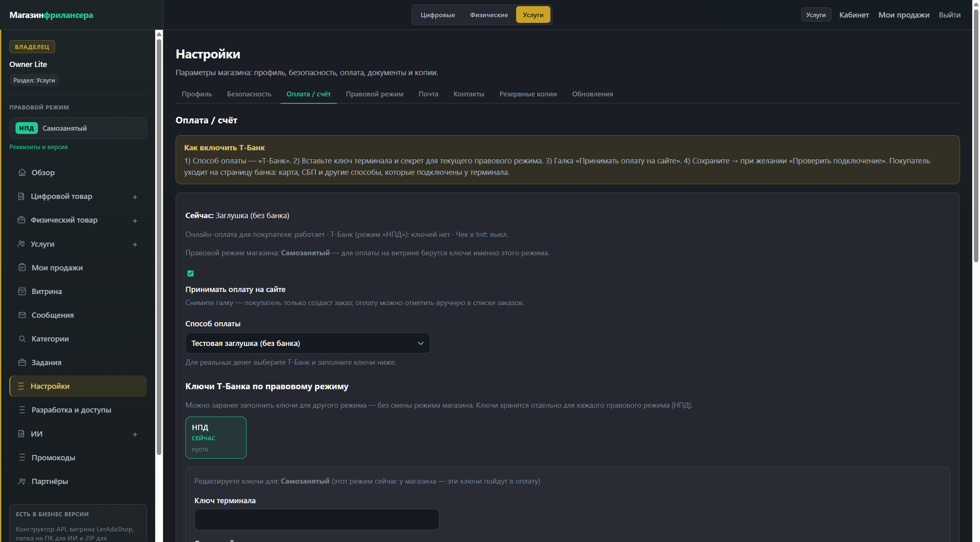The image size is (980, 542).
Task: Click the Категории search icon
Action: [22, 339]
